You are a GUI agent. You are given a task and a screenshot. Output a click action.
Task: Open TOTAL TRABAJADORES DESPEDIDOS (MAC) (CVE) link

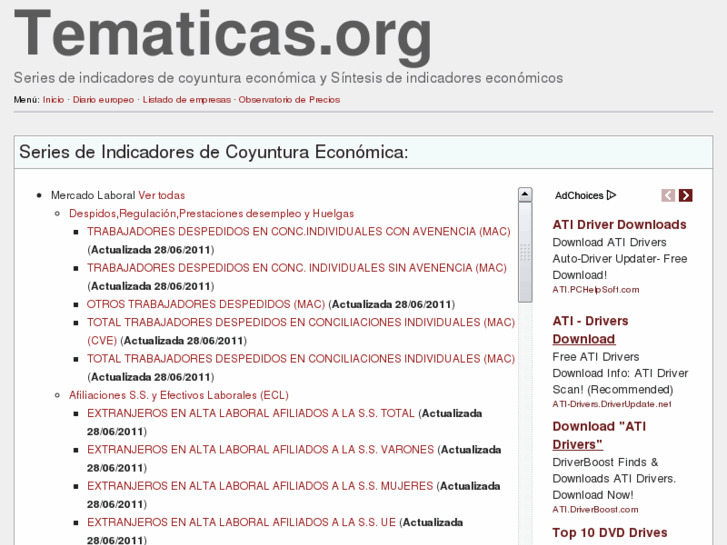tap(301, 331)
